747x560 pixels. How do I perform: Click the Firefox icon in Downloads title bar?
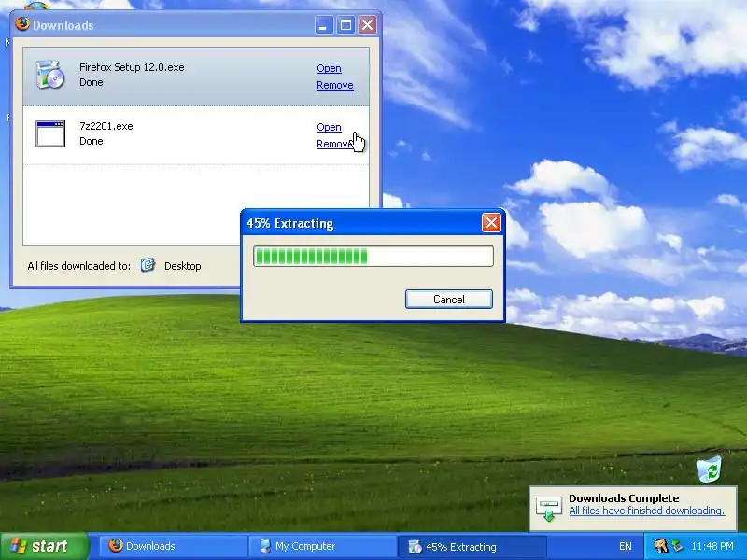click(21, 24)
